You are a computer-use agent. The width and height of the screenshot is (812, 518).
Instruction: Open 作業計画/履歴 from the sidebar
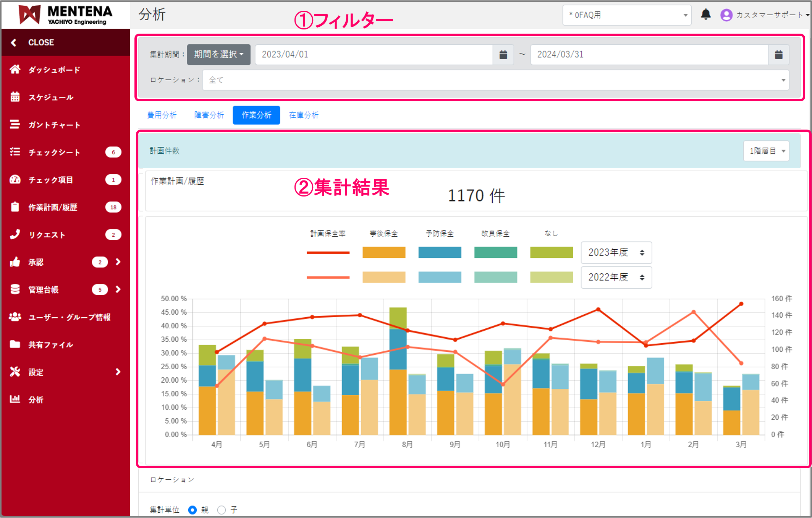coord(15,207)
